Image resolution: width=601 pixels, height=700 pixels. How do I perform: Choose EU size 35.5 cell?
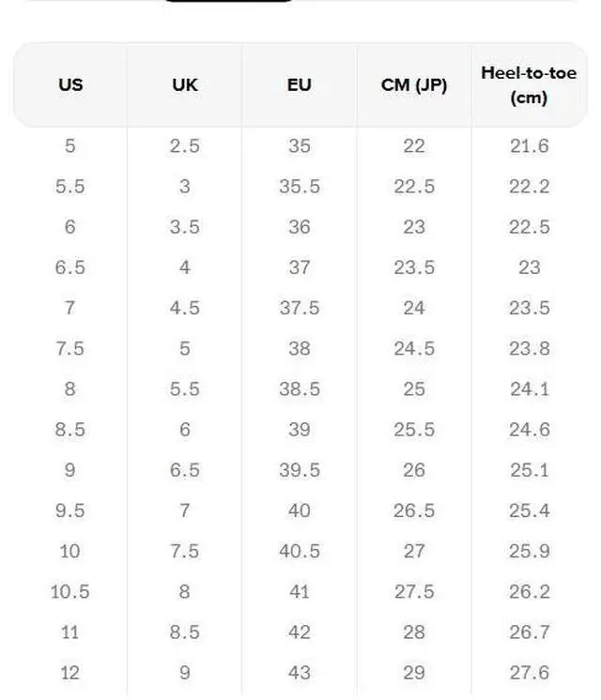click(x=300, y=187)
